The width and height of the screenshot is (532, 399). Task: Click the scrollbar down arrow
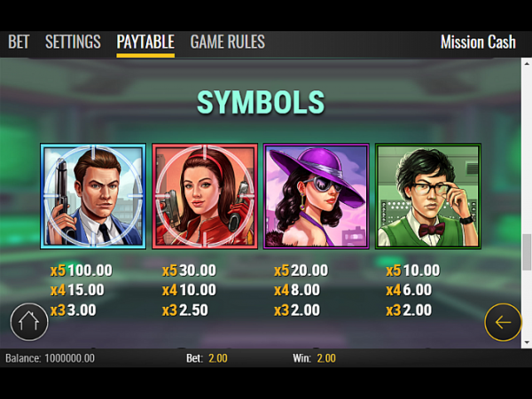pyautogui.click(x=527, y=343)
